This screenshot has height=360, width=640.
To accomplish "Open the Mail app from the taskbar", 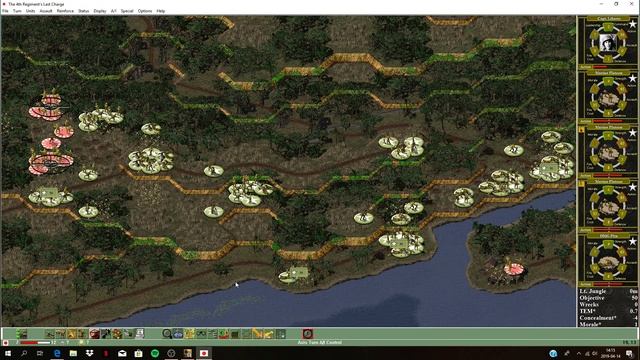I will pos(122,353).
